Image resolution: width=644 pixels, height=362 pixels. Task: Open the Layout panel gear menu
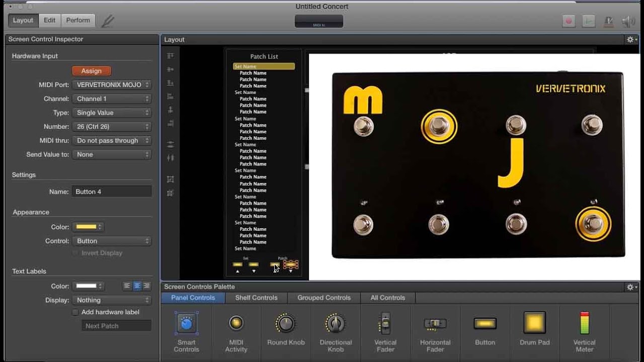click(631, 40)
